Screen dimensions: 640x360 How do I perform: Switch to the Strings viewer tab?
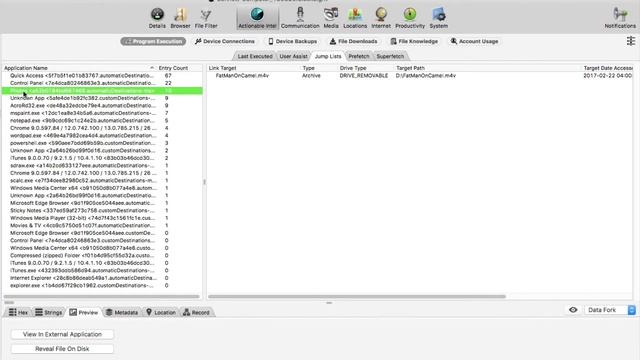pyautogui.click(x=49, y=312)
